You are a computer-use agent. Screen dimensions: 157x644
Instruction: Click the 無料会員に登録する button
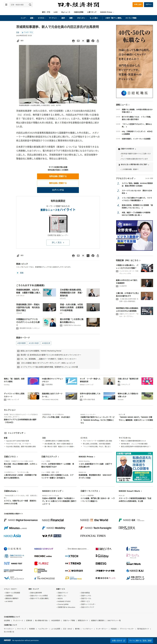tap(58, 183)
